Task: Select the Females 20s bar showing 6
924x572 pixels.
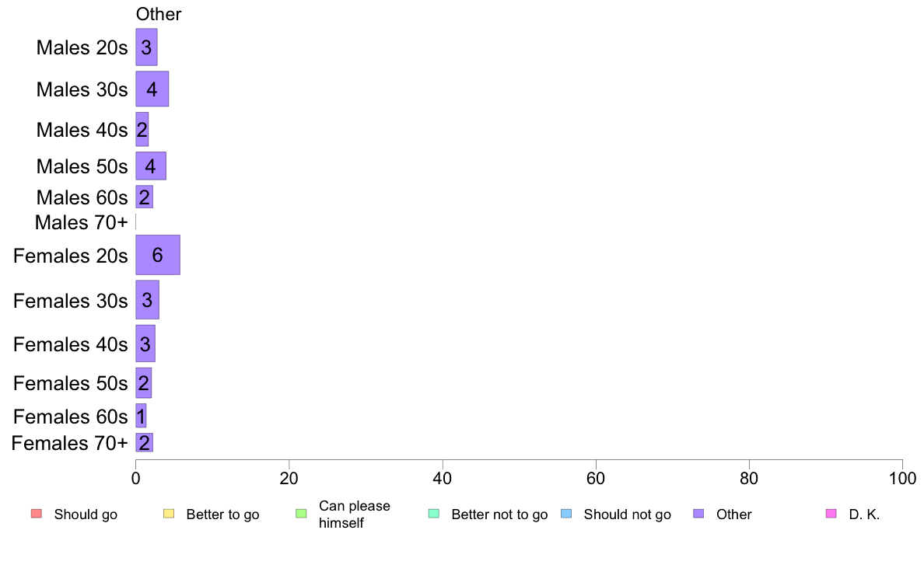Action: (x=158, y=255)
